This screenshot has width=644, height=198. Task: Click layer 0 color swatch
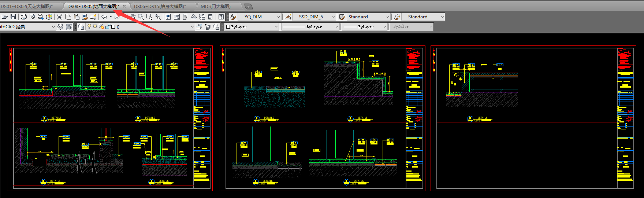click(113, 27)
